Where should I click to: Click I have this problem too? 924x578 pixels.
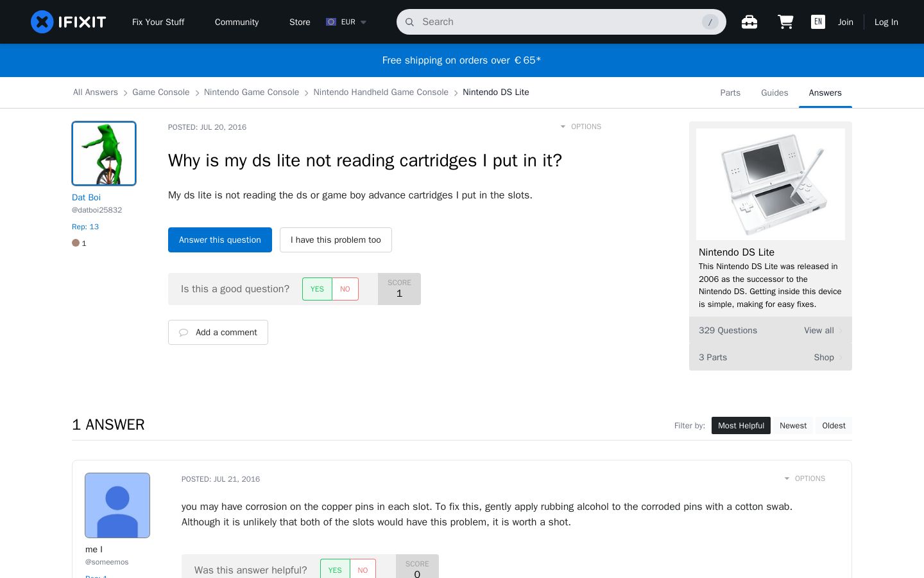336,240
